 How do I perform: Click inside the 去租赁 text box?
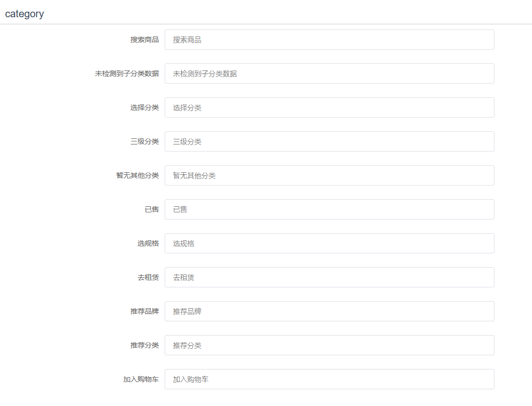pos(329,277)
